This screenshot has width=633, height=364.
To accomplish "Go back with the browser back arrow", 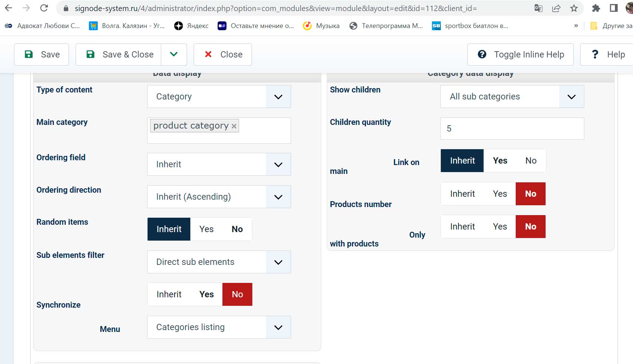I will pyautogui.click(x=8, y=8).
